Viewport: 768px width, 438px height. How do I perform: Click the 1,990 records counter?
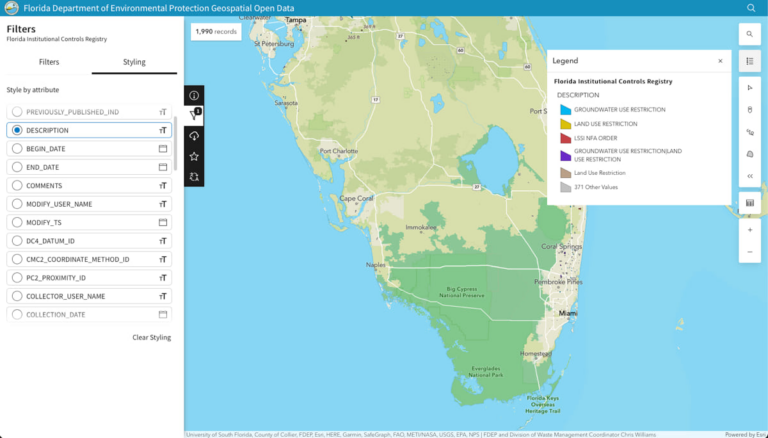click(x=216, y=31)
